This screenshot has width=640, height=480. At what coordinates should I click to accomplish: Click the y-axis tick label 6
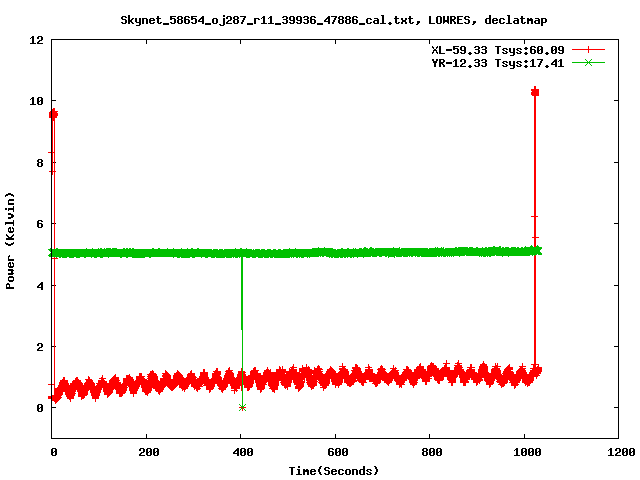point(40,224)
